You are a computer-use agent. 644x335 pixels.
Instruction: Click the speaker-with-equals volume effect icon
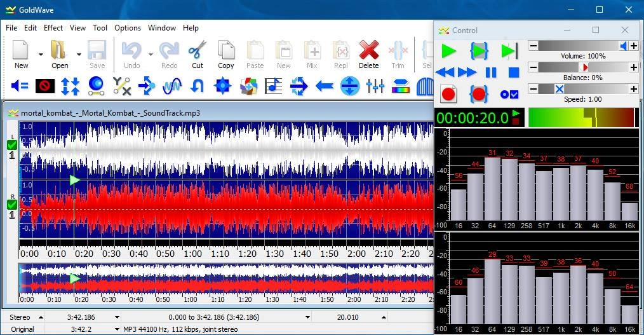click(x=19, y=86)
